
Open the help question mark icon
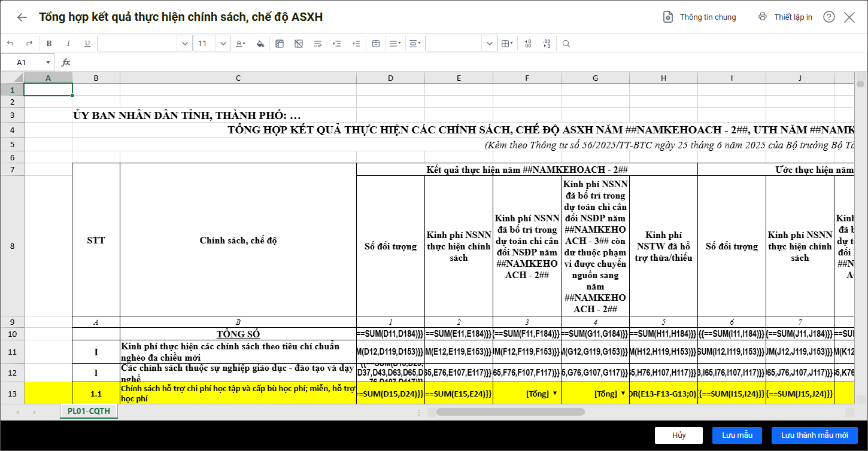(x=828, y=17)
